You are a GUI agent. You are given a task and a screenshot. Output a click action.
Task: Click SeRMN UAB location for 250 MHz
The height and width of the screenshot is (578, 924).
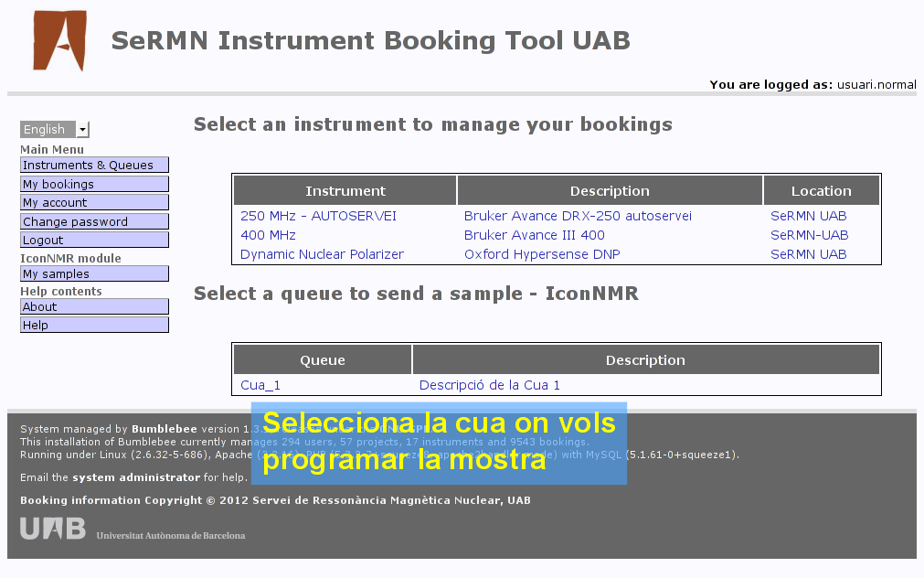pyautogui.click(x=809, y=216)
